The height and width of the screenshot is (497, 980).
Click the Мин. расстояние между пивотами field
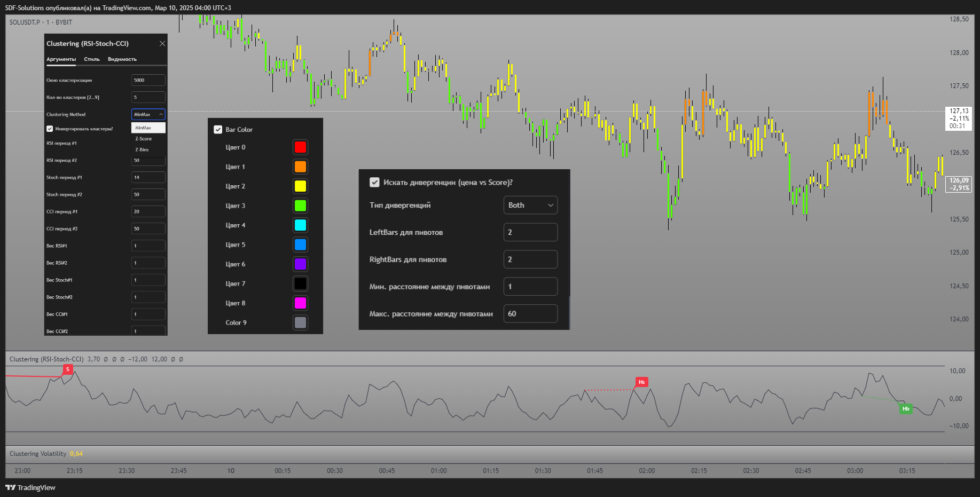[530, 287]
